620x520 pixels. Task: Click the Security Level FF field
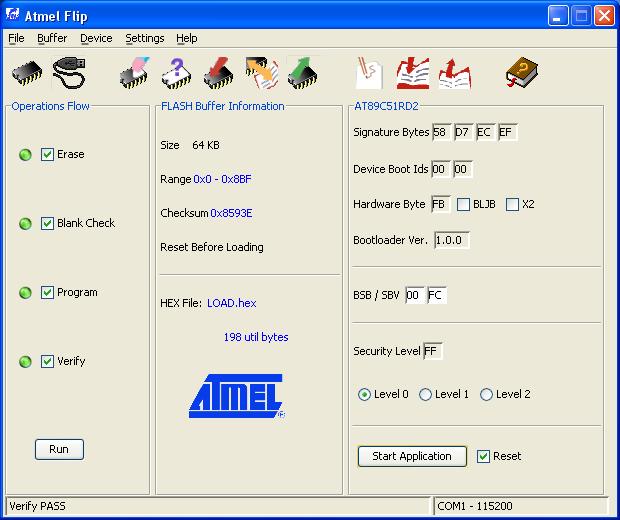(x=433, y=351)
